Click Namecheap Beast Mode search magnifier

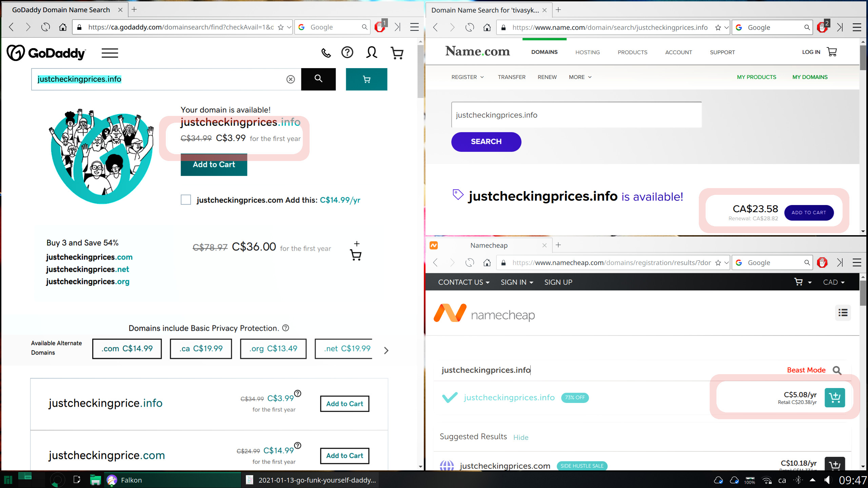point(837,370)
